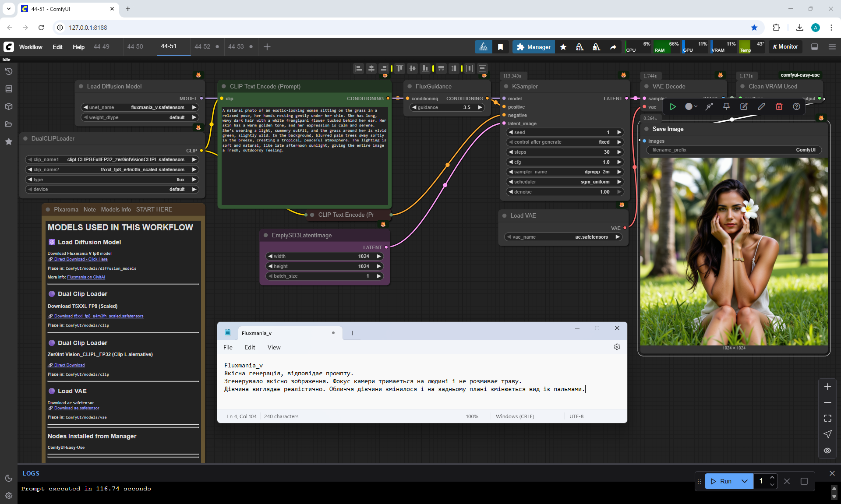Open the sampler_name dpmpp_2m combo
841x504 pixels.
[x=565, y=172]
